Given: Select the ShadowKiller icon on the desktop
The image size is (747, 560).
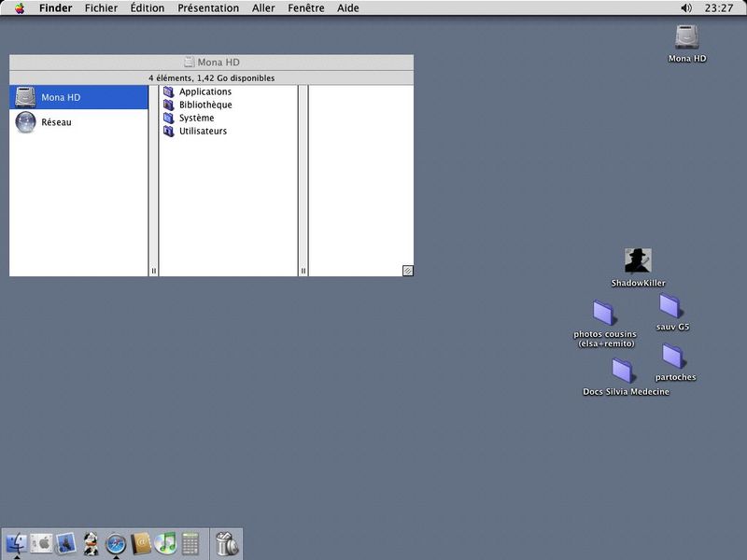Looking at the screenshot, I should [639, 268].
